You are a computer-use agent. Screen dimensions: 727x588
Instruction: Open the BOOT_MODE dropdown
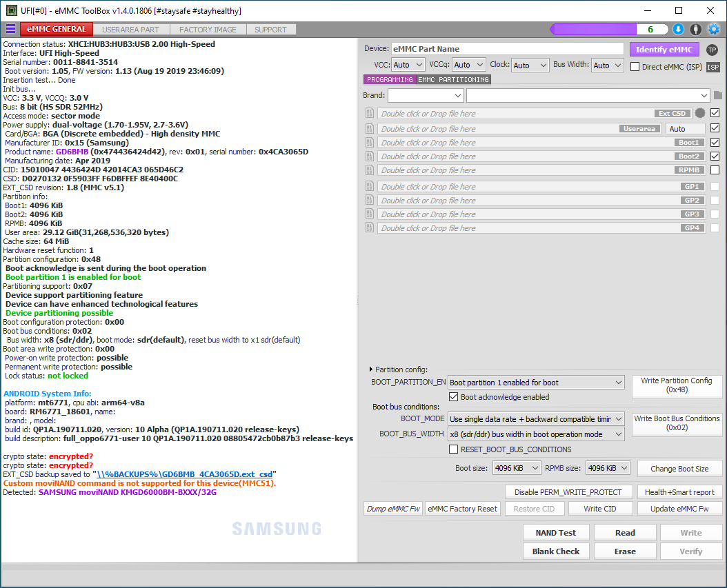(536, 419)
